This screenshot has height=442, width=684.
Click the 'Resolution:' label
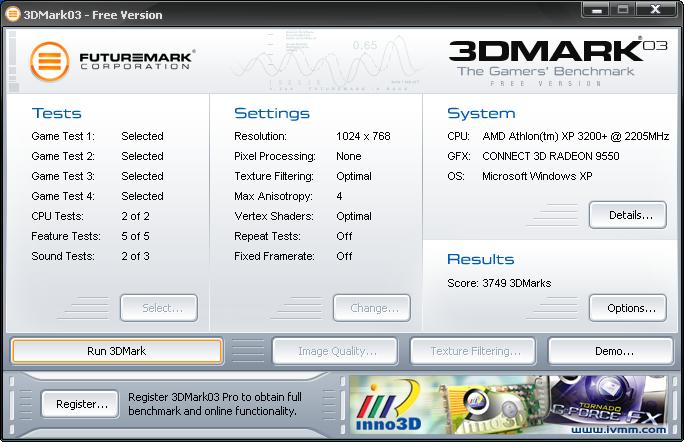pyautogui.click(x=260, y=136)
